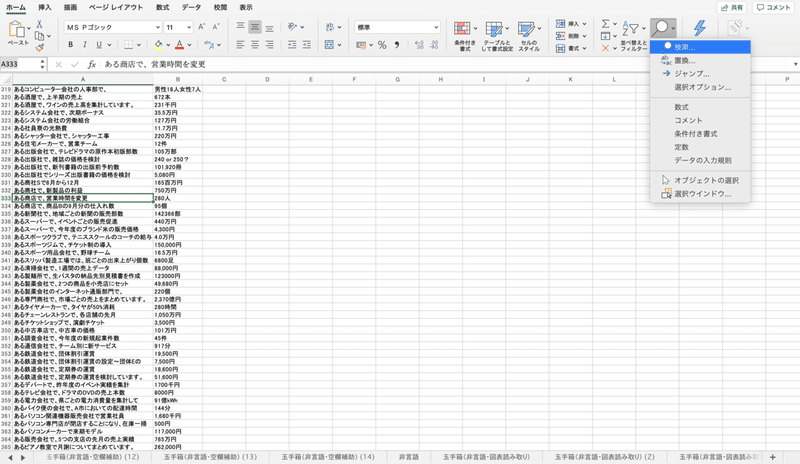
Task: Expand the underline style arrow
Action: (109, 45)
